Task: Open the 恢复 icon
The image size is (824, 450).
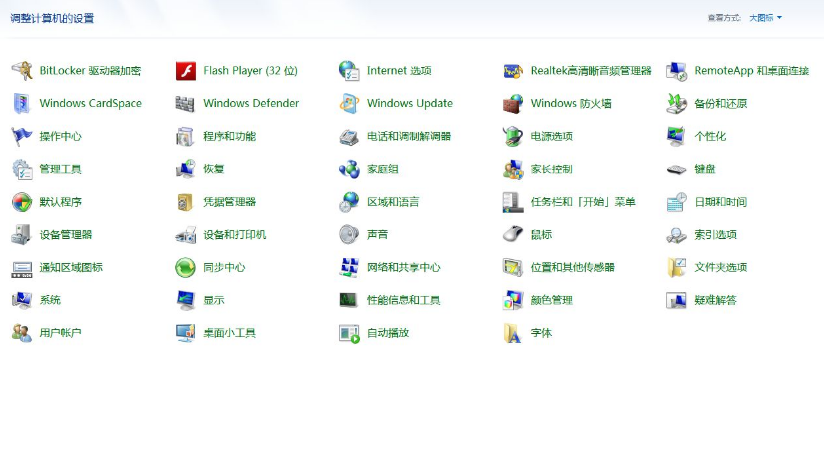Action: [186, 169]
